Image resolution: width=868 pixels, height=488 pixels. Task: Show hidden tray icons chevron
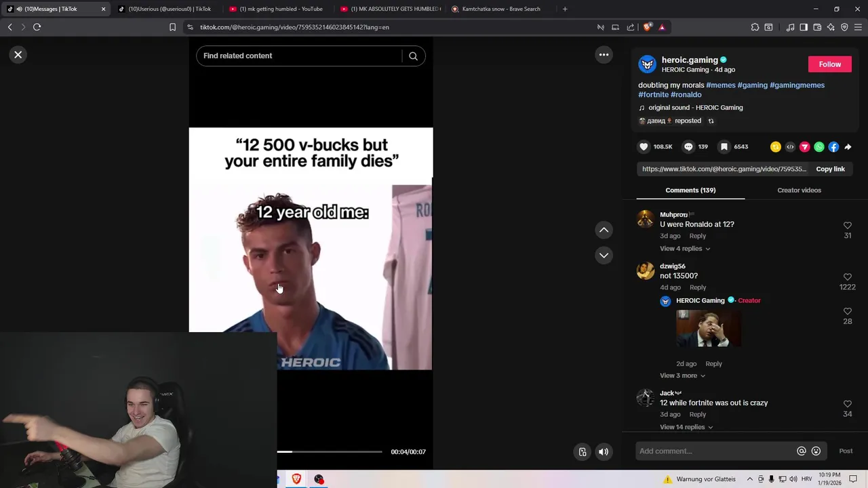750,479
